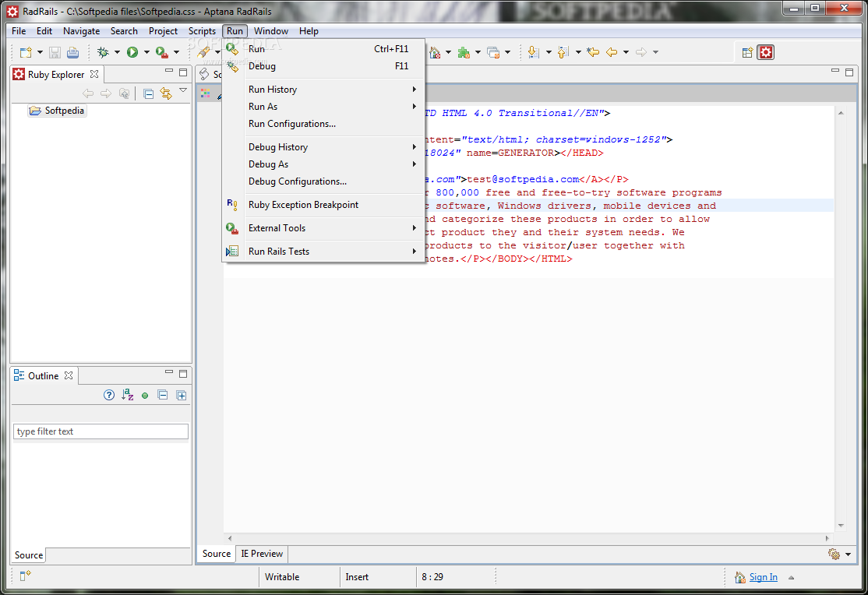Open the New wizard dropdown arrow
868x595 pixels.
coord(40,53)
